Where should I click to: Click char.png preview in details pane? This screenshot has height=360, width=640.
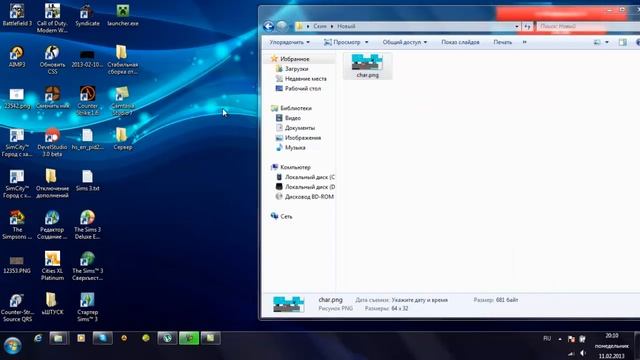[289, 304]
